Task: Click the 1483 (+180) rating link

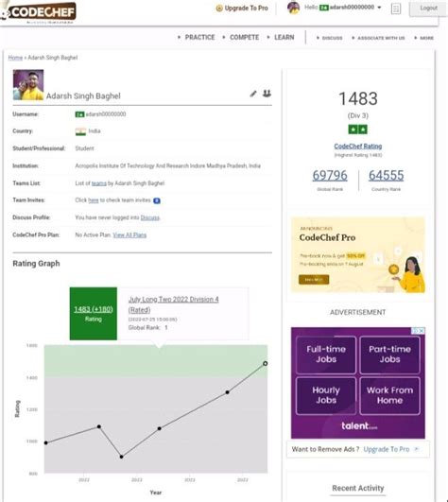Action: (94, 309)
